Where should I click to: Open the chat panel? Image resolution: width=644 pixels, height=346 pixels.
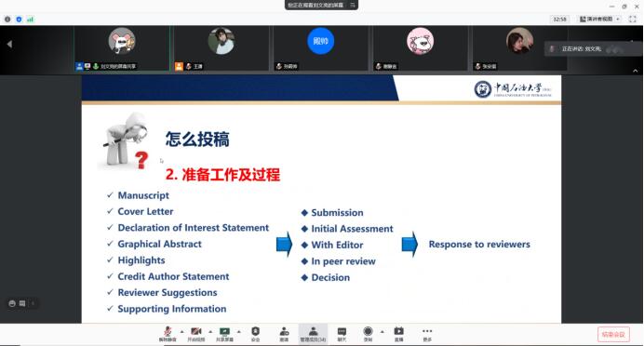pyautogui.click(x=342, y=334)
